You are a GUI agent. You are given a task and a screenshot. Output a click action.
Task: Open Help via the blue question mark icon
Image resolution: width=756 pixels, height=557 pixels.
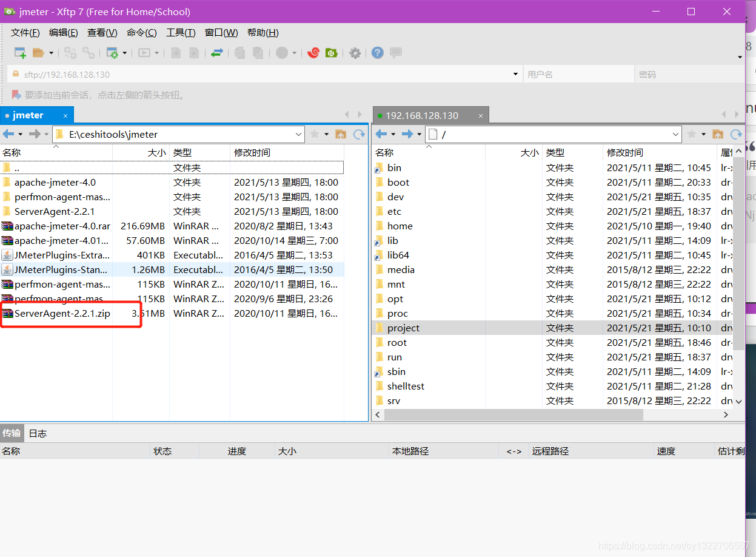click(378, 53)
